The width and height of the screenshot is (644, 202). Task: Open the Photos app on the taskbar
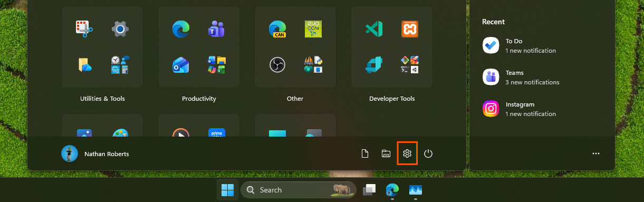[x=415, y=190]
